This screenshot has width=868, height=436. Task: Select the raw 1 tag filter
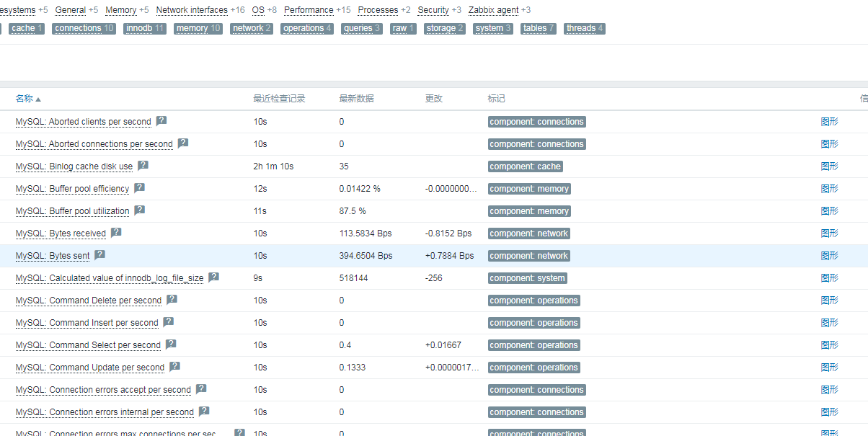(x=403, y=28)
